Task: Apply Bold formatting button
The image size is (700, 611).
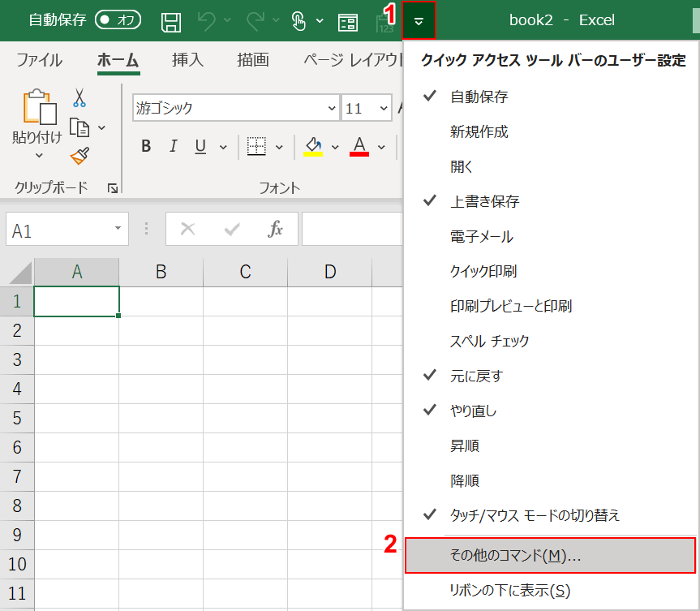Action: pos(146,146)
